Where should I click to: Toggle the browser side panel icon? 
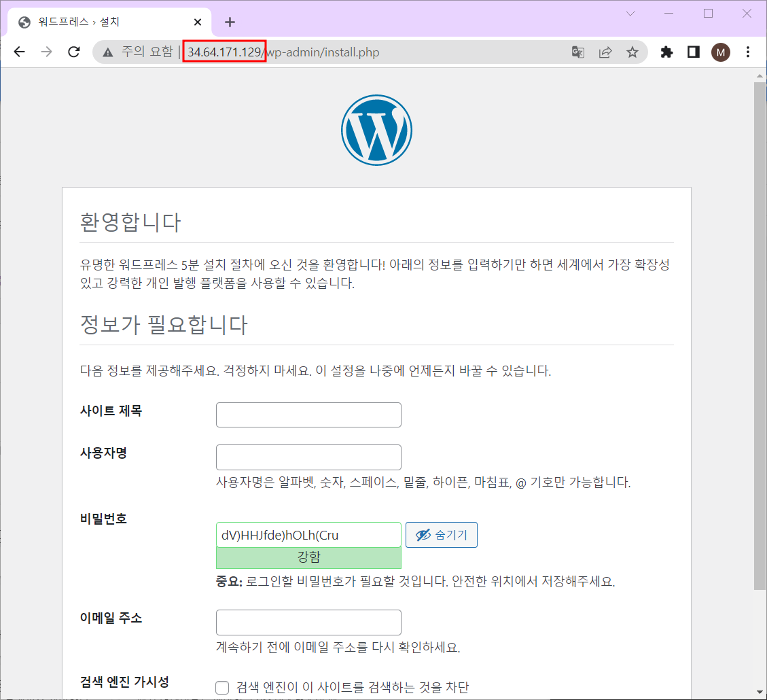point(693,52)
